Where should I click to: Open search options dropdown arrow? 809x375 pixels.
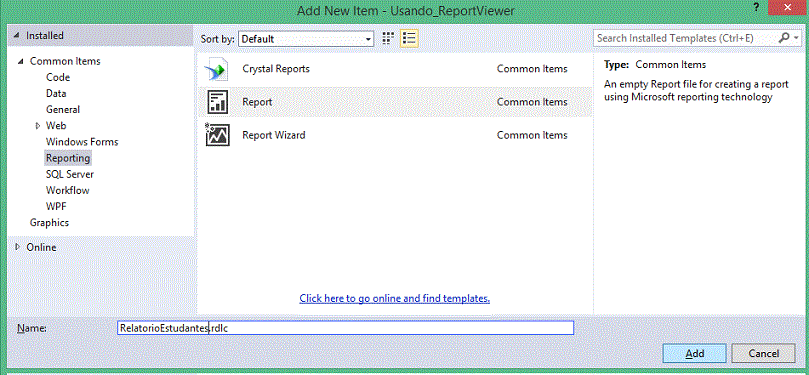coord(797,39)
